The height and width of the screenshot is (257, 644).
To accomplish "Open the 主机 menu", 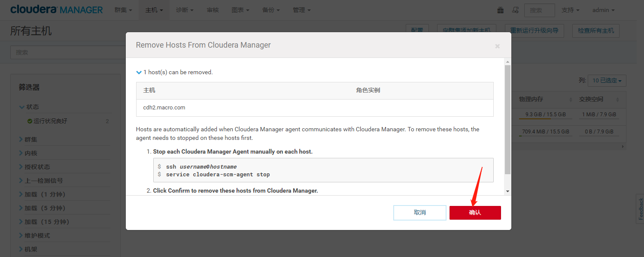I will point(154,10).
